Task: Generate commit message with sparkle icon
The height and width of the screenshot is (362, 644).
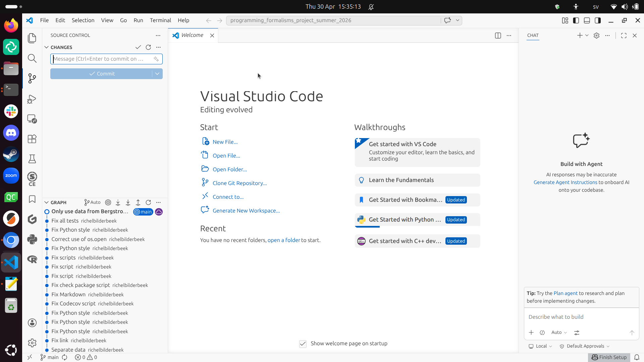Action: click(156, 59)
